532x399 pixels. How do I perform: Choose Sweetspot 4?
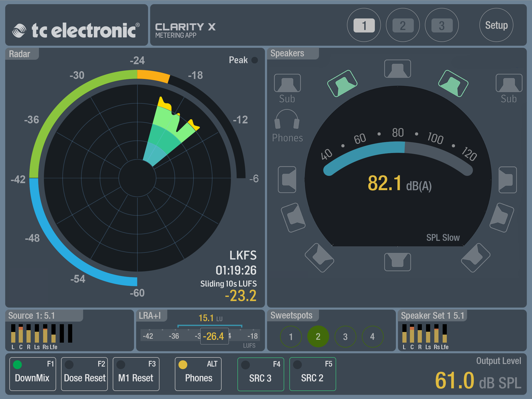coord(373,337)
